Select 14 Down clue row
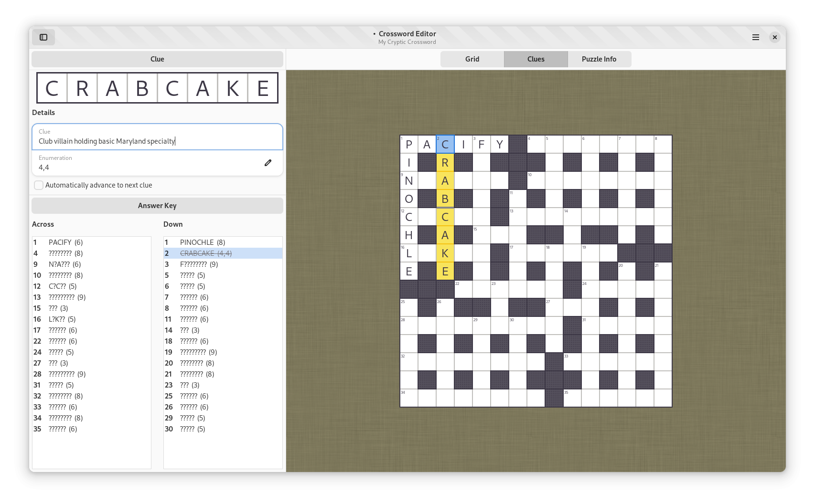 point(223,330)
